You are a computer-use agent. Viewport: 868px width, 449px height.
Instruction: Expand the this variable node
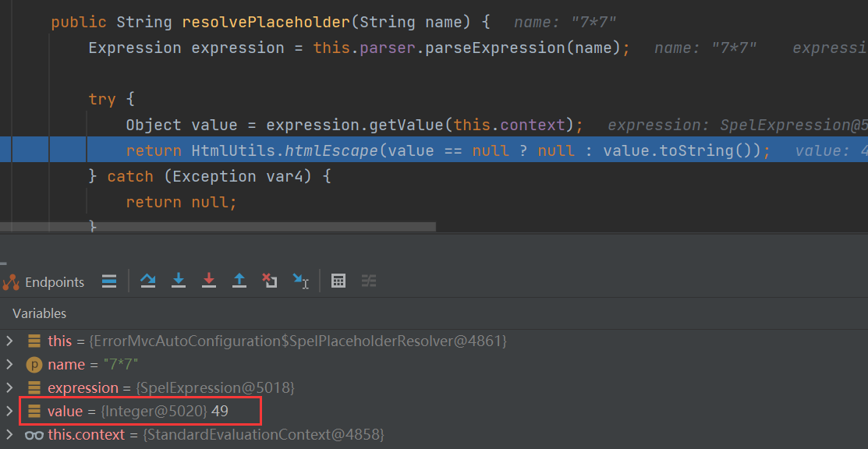tap(11, 341)
